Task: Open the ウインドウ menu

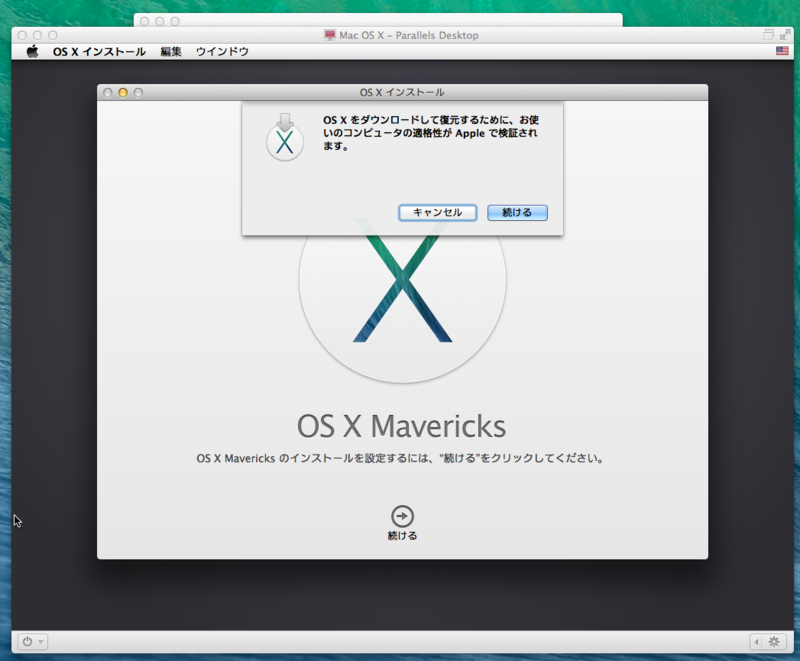Action: click(222, 52)
